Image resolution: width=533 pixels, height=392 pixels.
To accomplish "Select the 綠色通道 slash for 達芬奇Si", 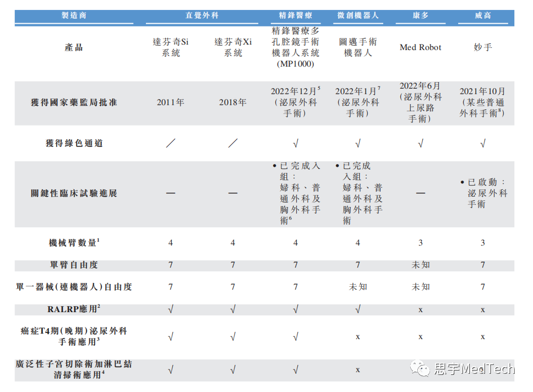I will coord(171,144).
